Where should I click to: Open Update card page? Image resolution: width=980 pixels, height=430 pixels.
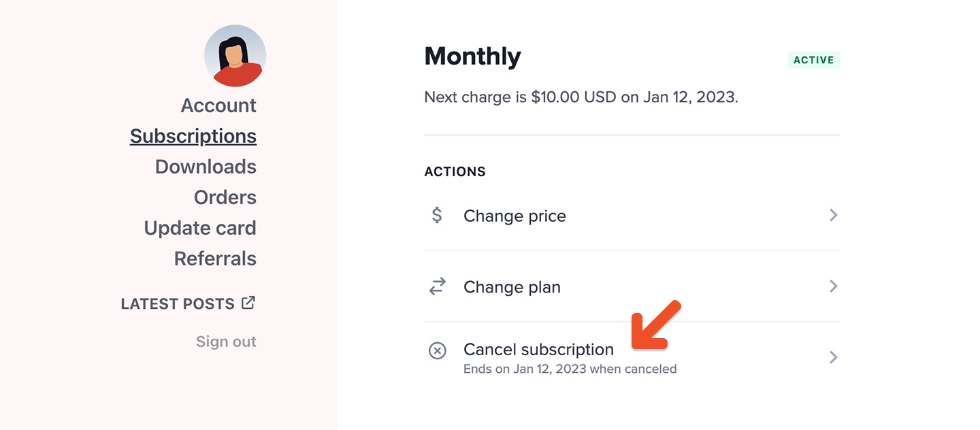point(200,228)
